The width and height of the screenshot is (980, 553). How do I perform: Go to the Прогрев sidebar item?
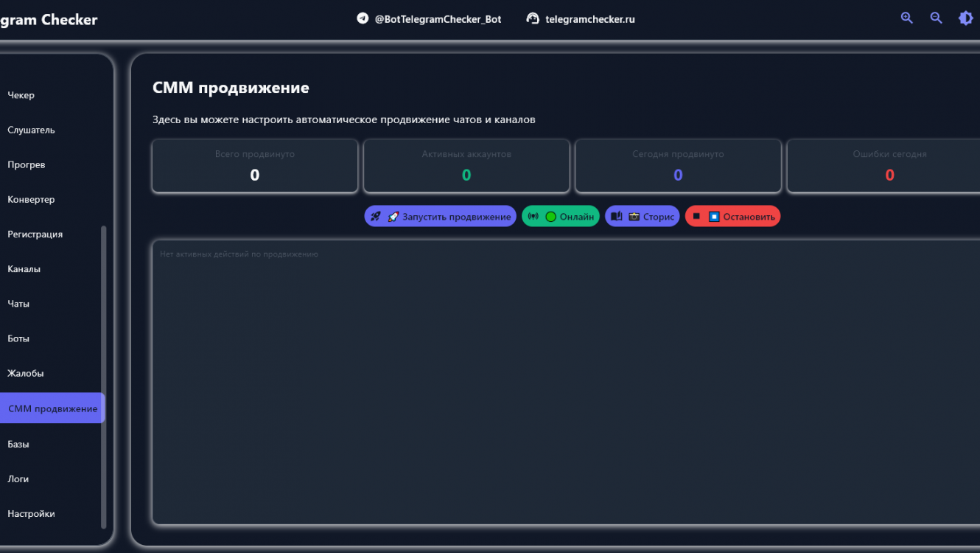tap(27, 164)
